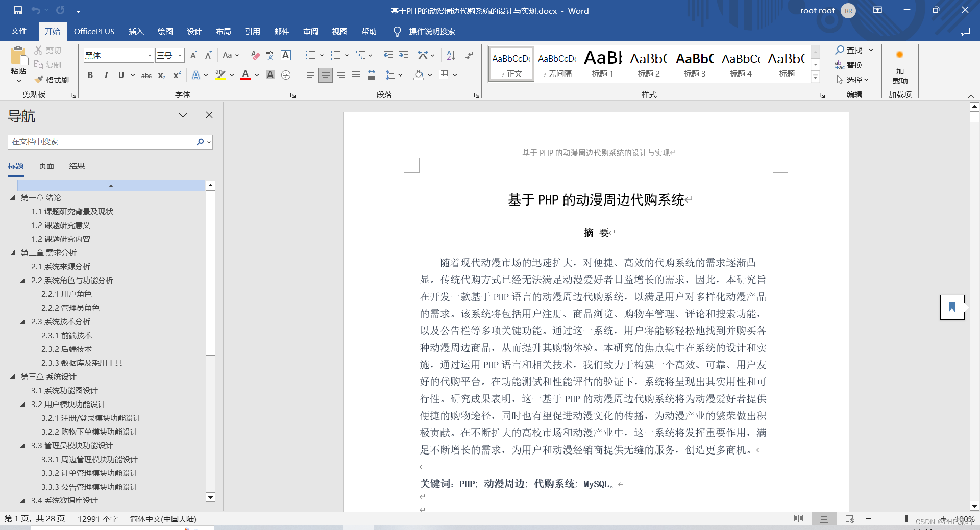Jump to 2.3.1 前端技术 heading
Viewport: 980px width, 530px height.
coord(66,336)
